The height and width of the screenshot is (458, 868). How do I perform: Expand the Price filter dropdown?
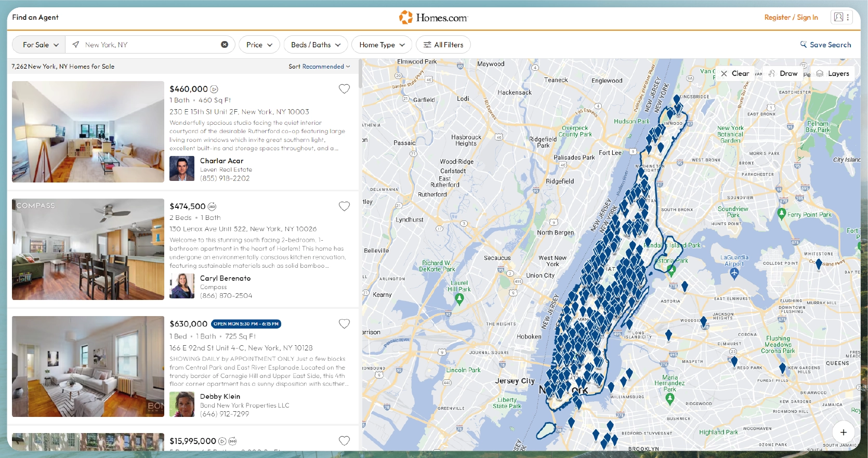259,45
